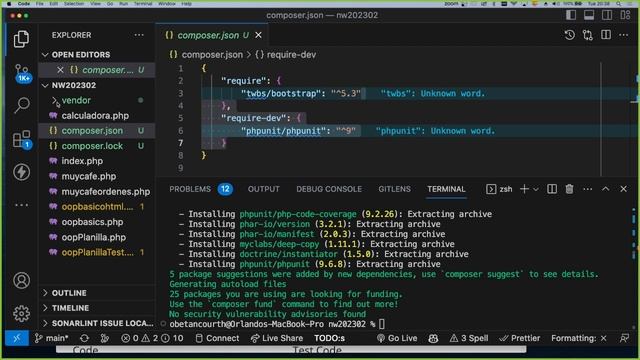Start Live Share from status bar
Image resolution: width=640 pixels, height=360 pixels.
coord(277,338)
